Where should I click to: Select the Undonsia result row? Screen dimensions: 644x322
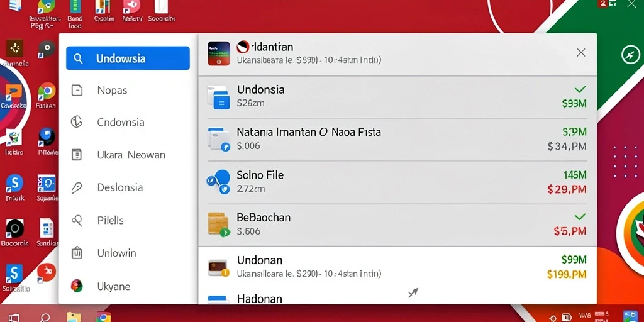point(397,97)
